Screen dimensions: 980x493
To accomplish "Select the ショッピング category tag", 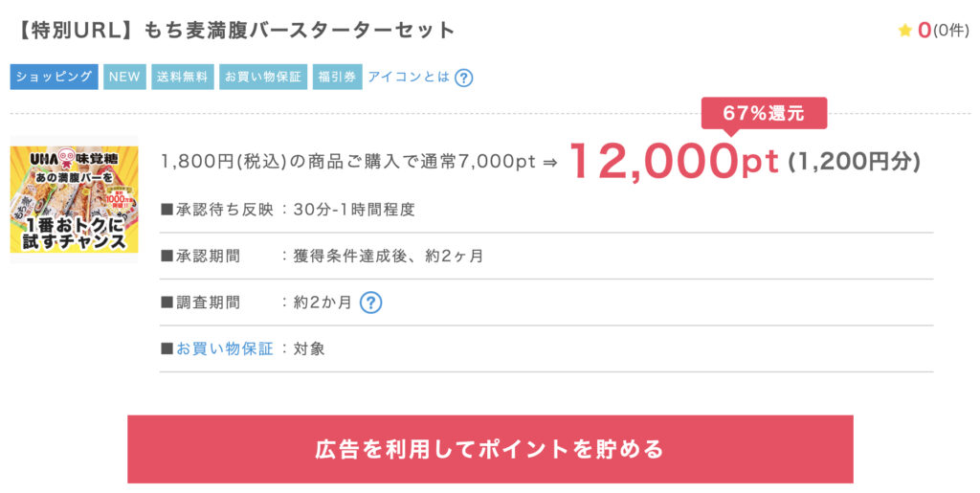I will coord(54,77).
